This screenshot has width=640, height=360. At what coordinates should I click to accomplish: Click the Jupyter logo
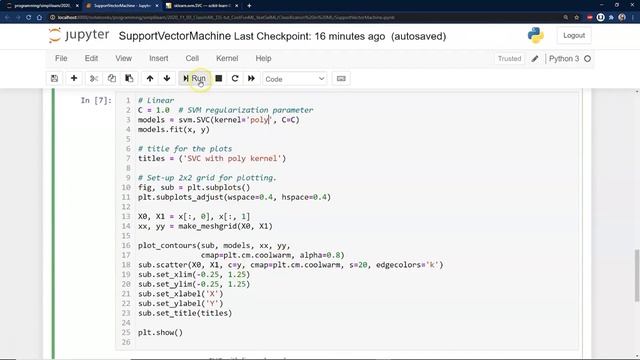click(x=78, y=36)
